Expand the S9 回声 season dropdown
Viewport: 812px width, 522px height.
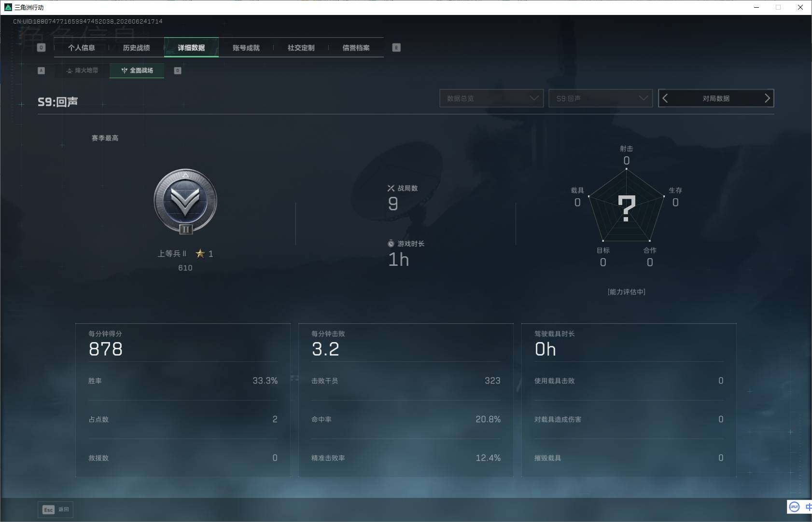(x=601, y=98)
